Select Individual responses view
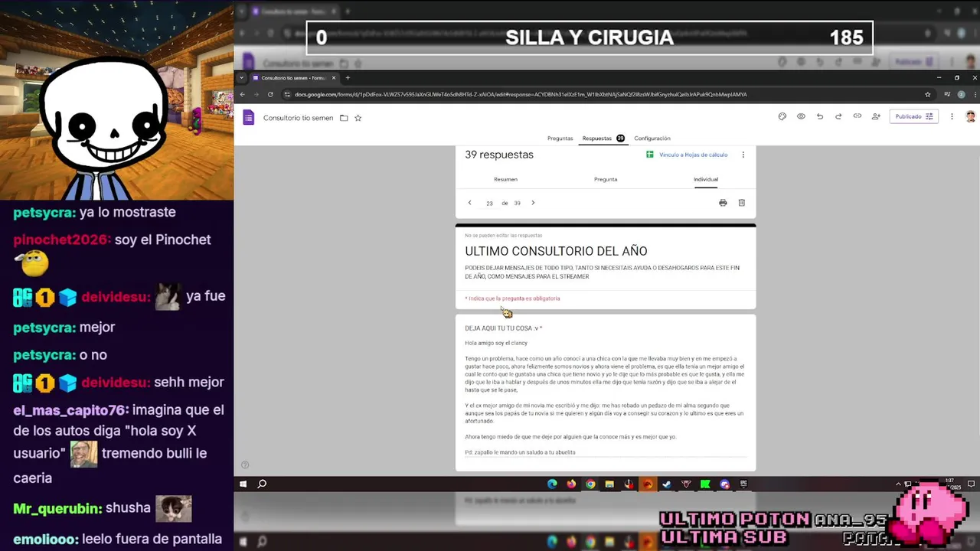 tap(706, 179)
